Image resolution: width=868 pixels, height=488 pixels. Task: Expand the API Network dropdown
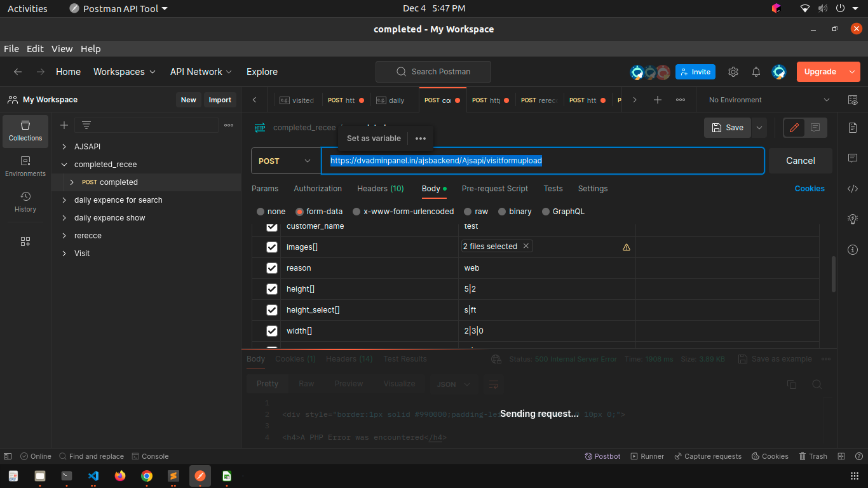[201, 72]
